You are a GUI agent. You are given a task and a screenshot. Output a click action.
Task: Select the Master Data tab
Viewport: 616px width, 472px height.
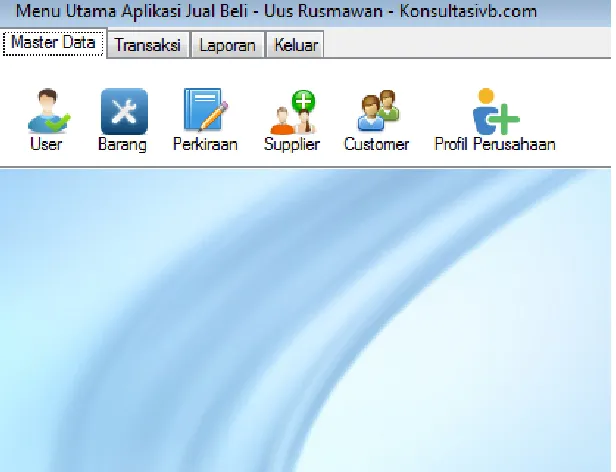[53, 42]
